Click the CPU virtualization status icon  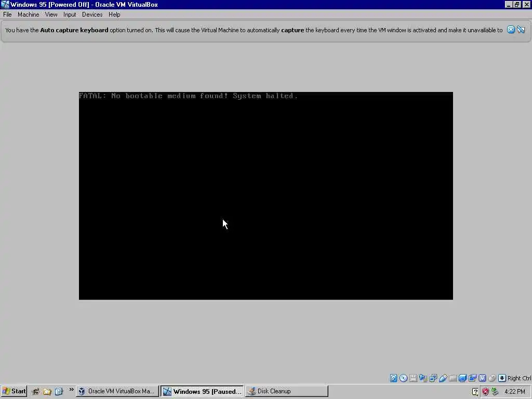pyautogui.click(x=482, y=378)
